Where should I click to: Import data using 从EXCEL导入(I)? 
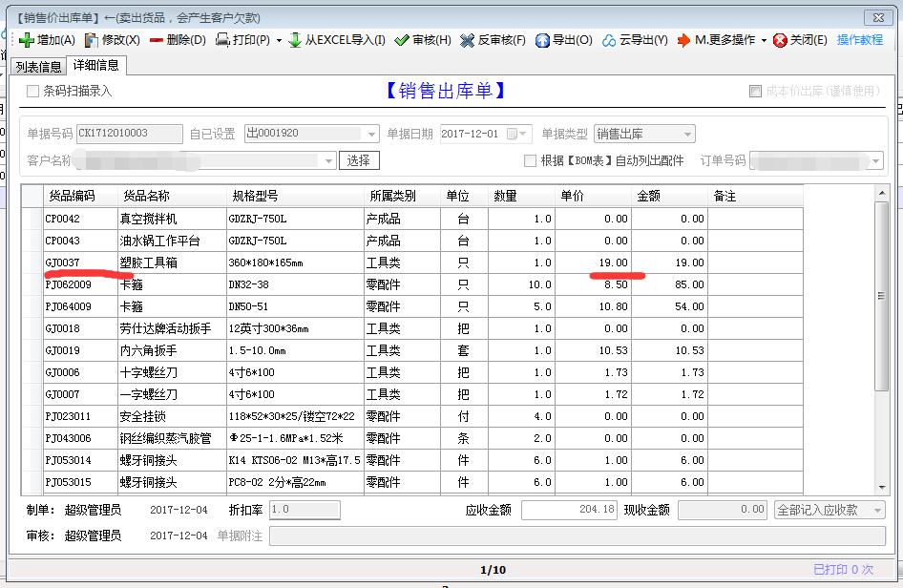click(x=296, y=40)
